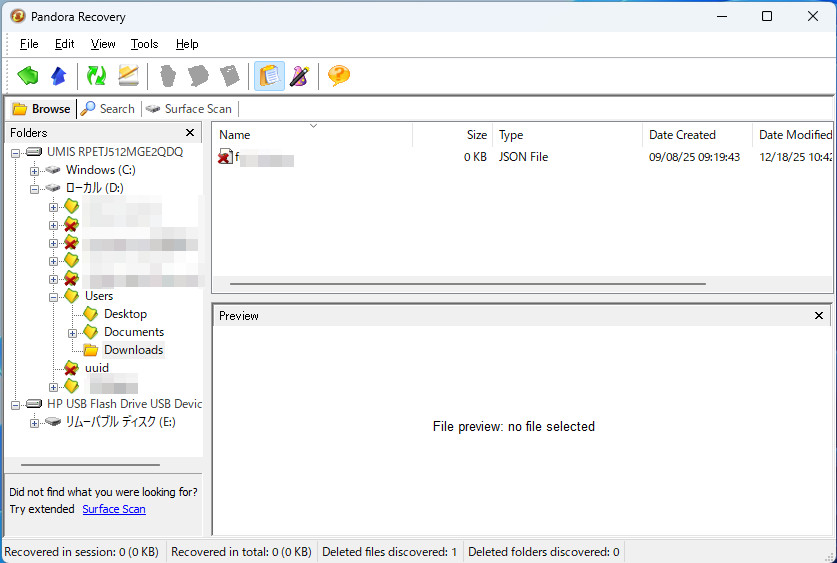Open help via the question mark icon

pos(339,76)
